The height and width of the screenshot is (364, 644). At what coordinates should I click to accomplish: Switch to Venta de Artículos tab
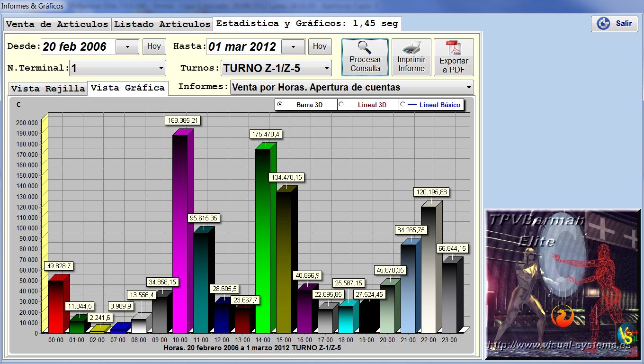click(x=57, y=24)
